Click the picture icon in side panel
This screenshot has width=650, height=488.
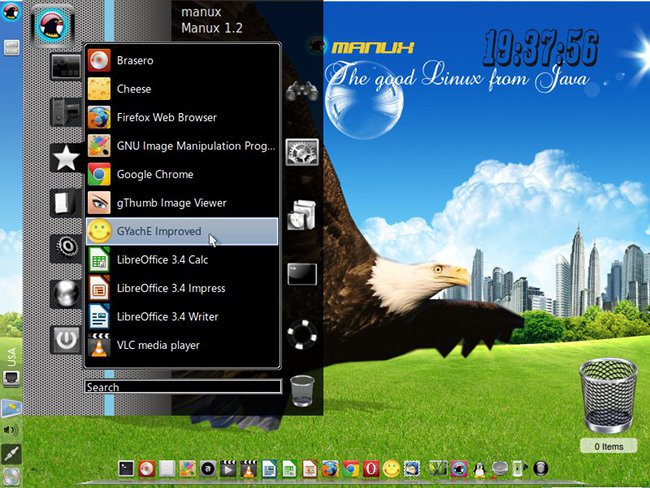tap(11, 408)
